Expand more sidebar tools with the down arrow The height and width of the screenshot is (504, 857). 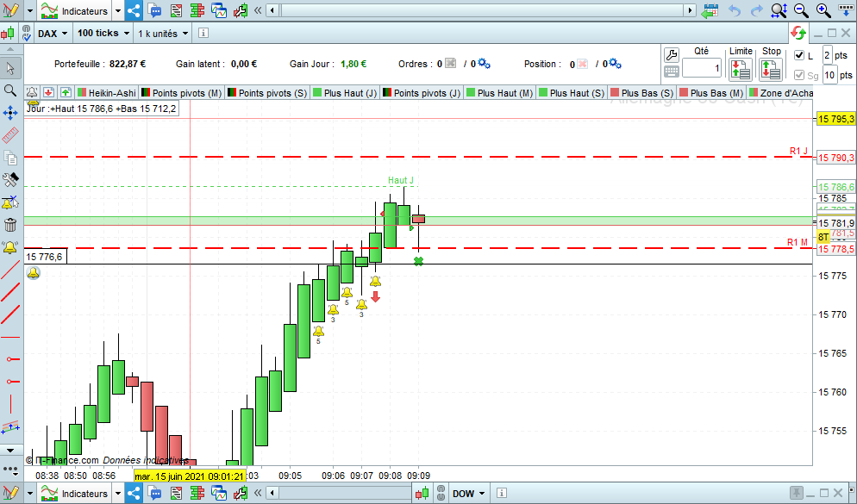(x=10, y=451)
